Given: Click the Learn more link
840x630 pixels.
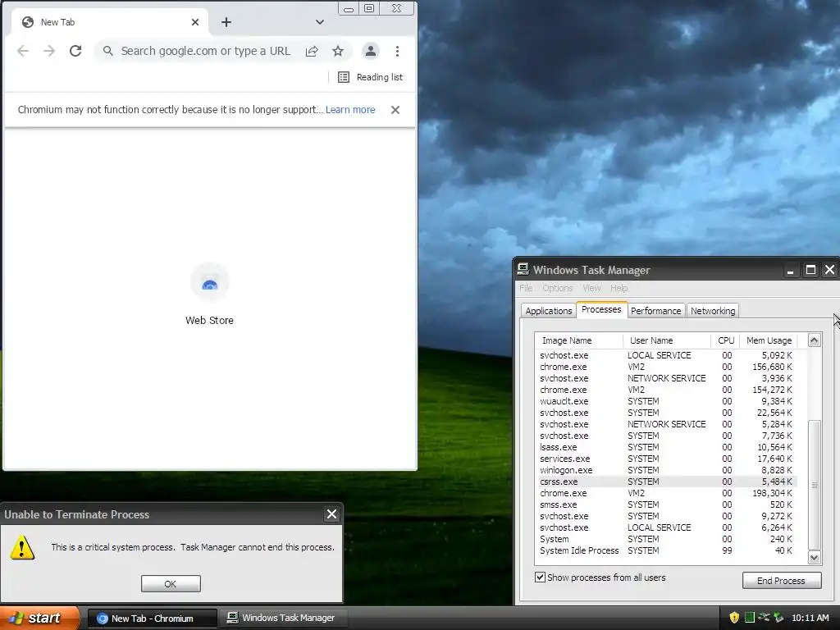Looking at the screenshot, I should click(350, 109).
